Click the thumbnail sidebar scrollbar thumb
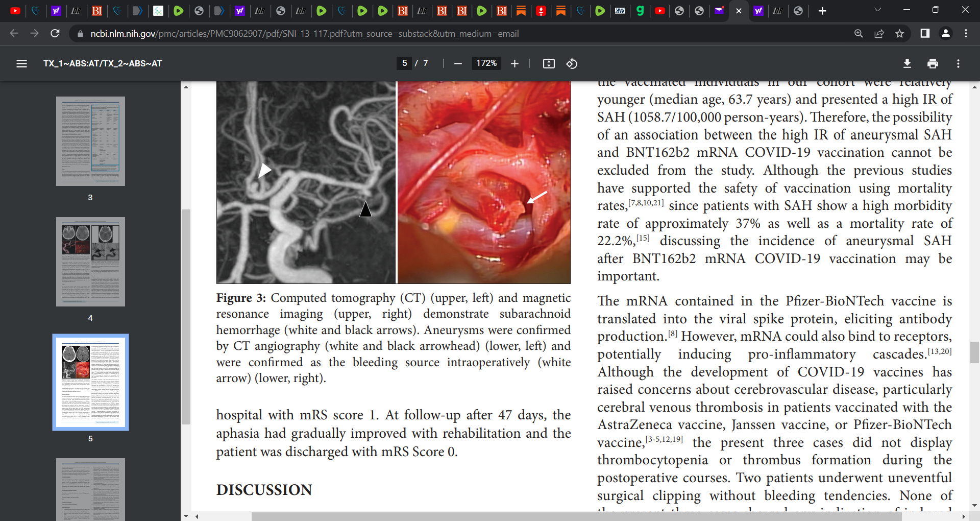 [x=186, y=317]
